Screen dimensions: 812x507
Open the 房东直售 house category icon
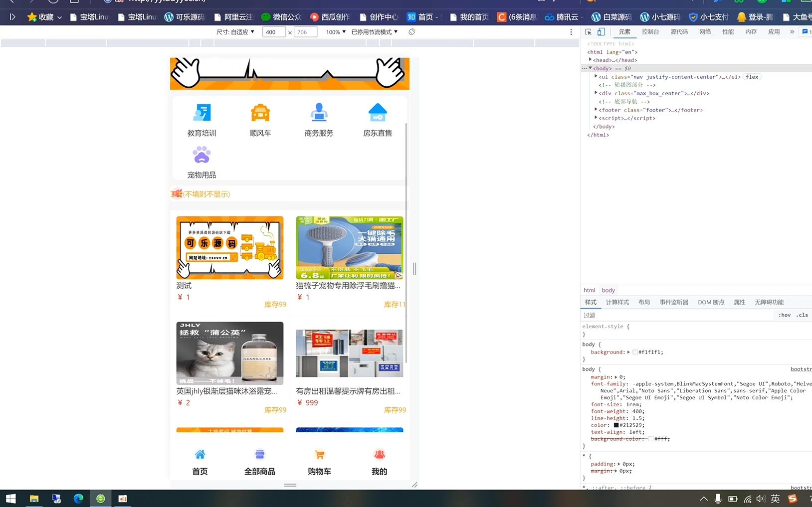coord(378,113)
